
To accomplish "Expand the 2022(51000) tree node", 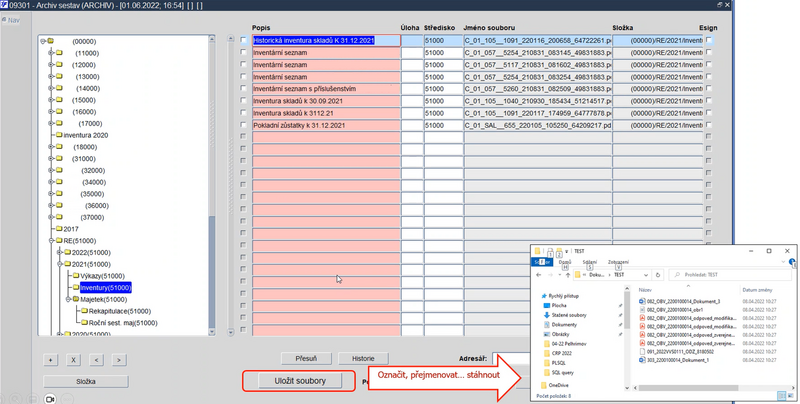I will tap(59, 252).
